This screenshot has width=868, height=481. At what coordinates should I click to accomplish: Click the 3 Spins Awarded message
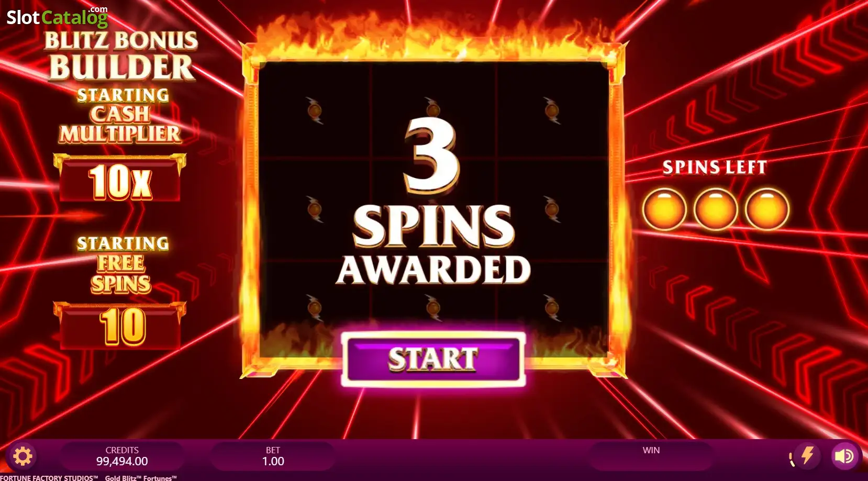pyautogui.click(x=433, y=202)
